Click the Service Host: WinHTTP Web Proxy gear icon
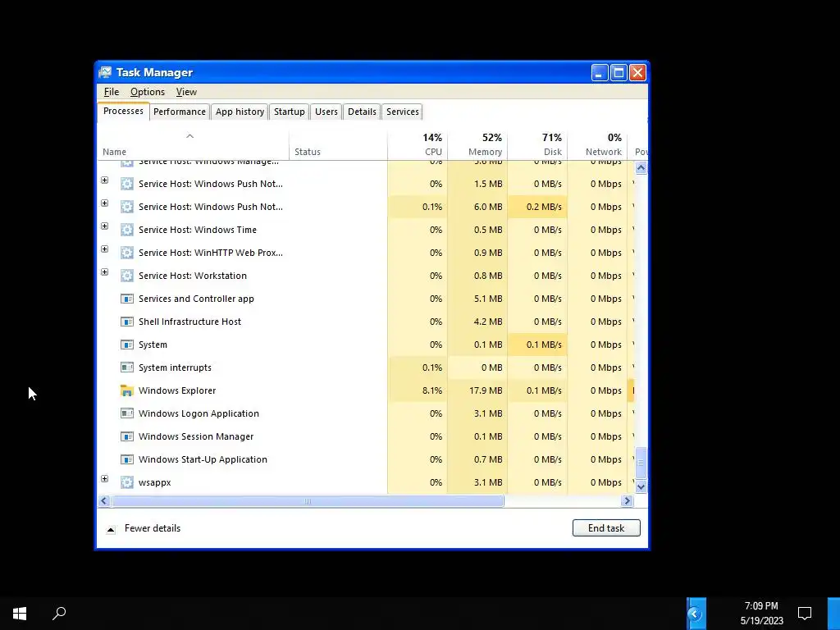Viewport: 840px width, 630px height. point(127,253)
